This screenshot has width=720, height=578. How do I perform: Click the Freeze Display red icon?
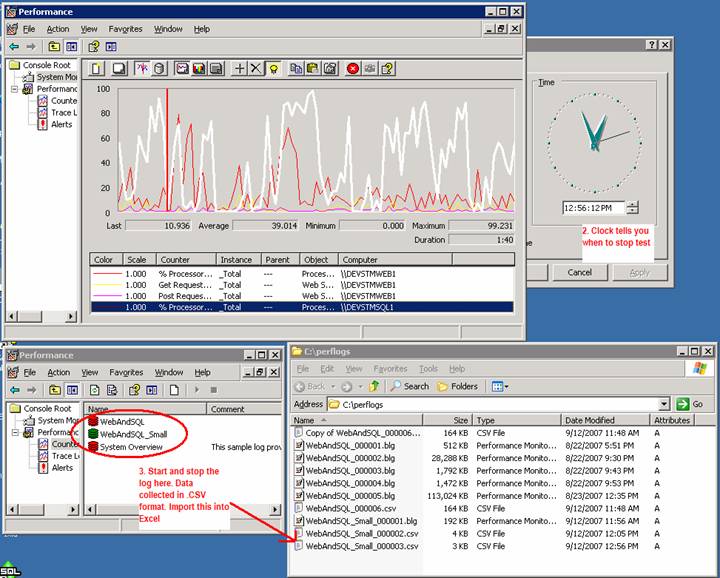tap(353, 68)
